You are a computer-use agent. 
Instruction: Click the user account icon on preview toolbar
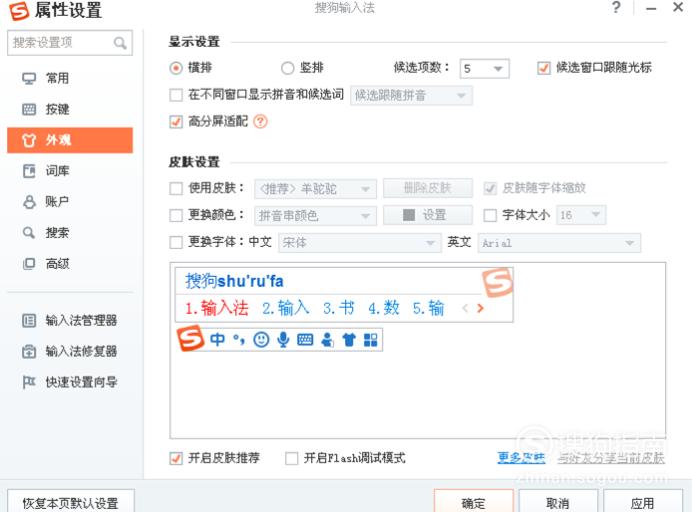coord(327,339)
